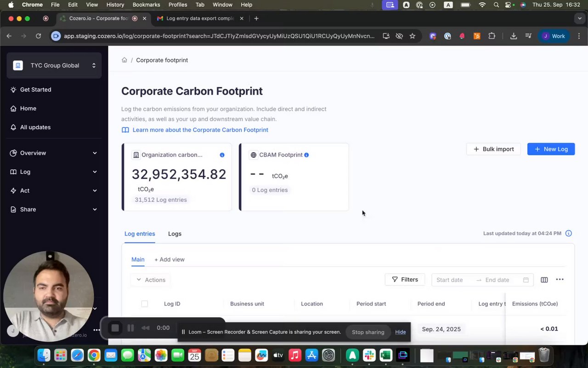The image size is (588, 368).
Task: Open the Chrome History menu
Action: tap(115, 5)
